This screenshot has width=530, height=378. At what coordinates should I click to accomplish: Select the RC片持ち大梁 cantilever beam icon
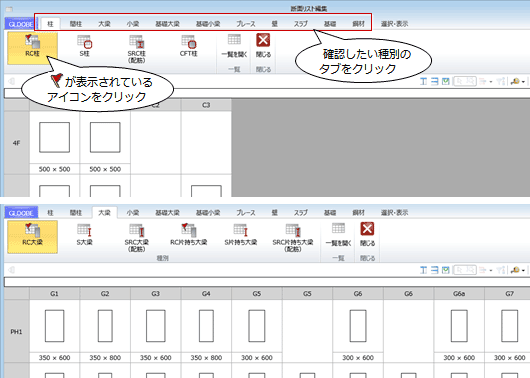tap(189, 235)
